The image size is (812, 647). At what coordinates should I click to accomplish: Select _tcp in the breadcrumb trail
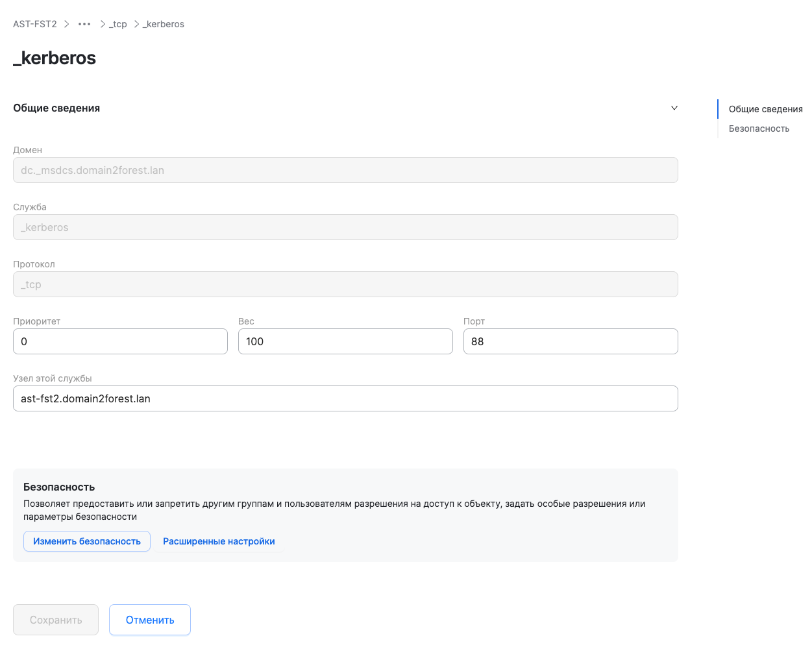(x=117, y=23)
